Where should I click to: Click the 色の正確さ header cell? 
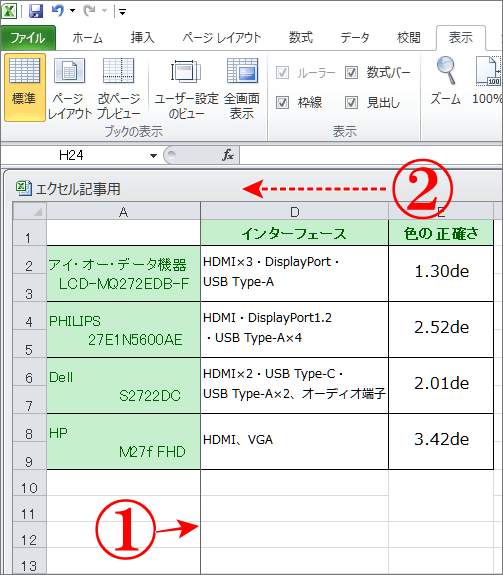click(441, 233)
